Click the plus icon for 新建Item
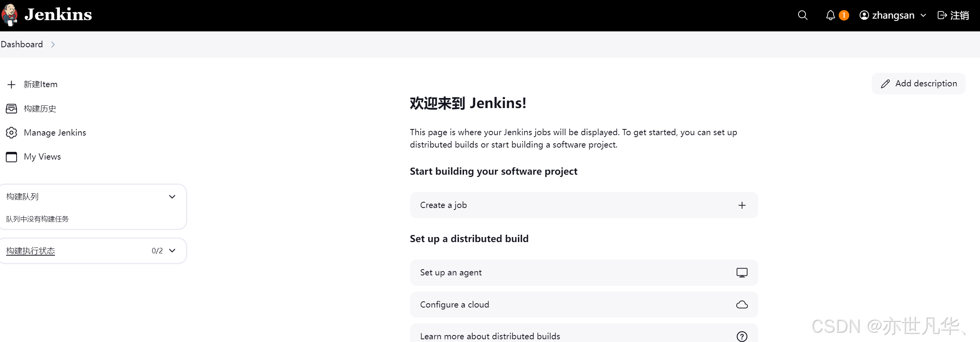980x342 pixels. click(11, 84)
